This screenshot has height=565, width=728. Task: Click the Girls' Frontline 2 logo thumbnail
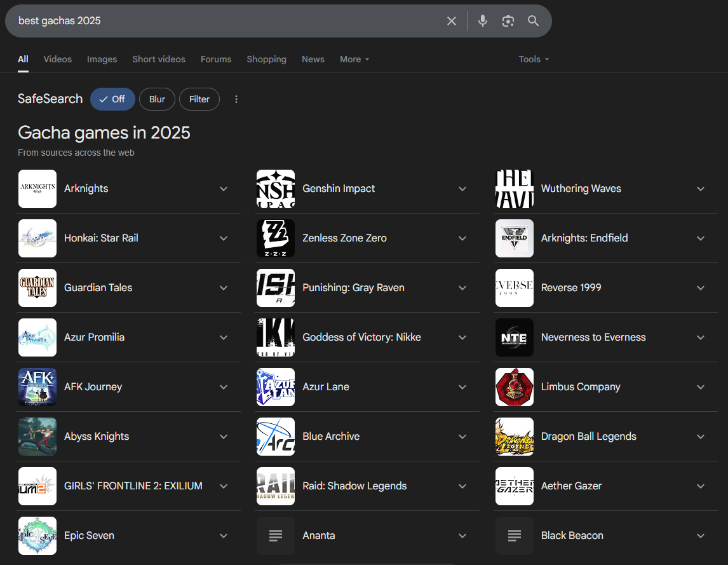click(x=37, y=486)
